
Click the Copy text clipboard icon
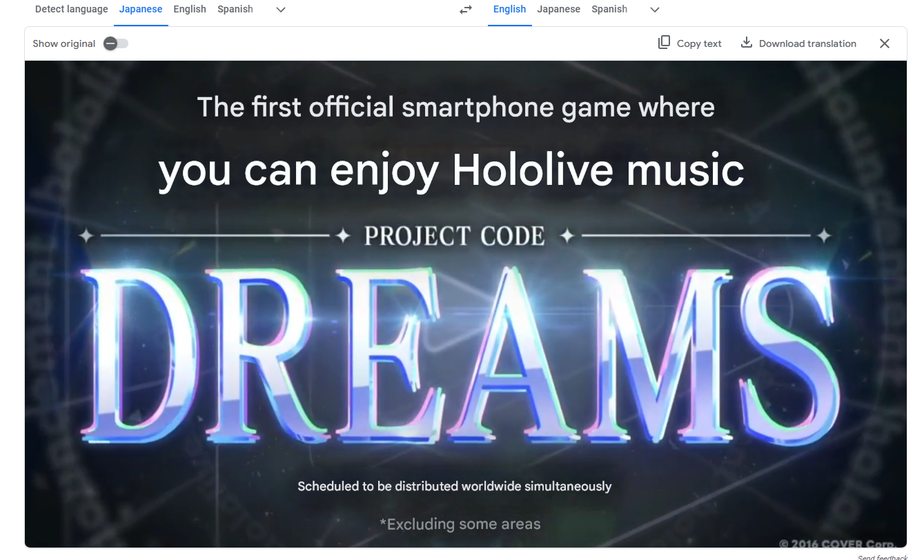[664, 43]
